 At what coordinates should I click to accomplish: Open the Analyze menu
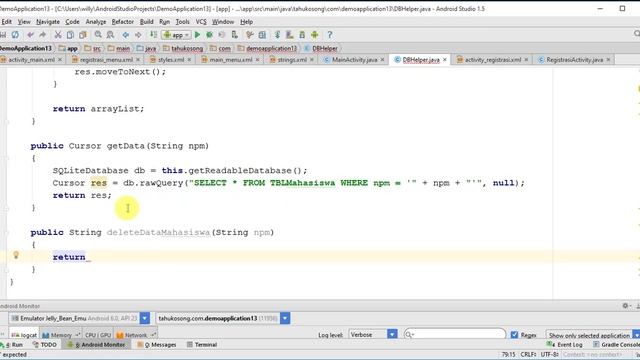[x=96, y=22]
